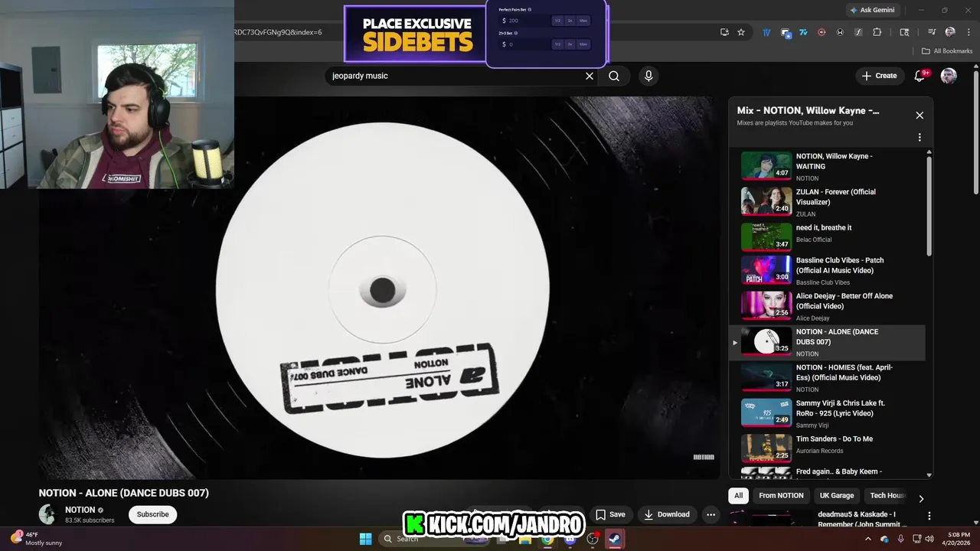Play NOTION, Willow Kayne - WAITING
Image resolution: width=980 pixels, height=551 pixels.
click(827, 166)
